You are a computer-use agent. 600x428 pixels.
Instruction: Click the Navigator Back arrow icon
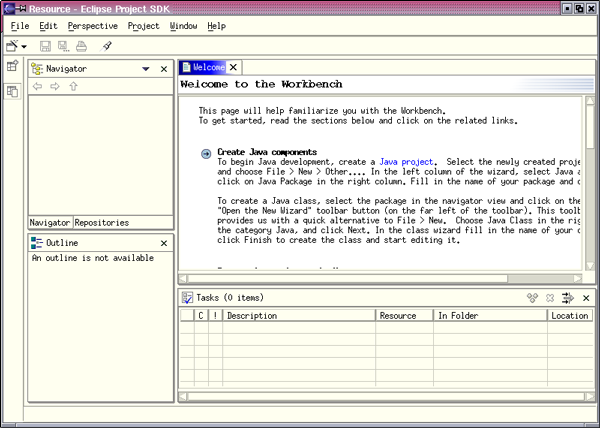click(x=38, y=87)
